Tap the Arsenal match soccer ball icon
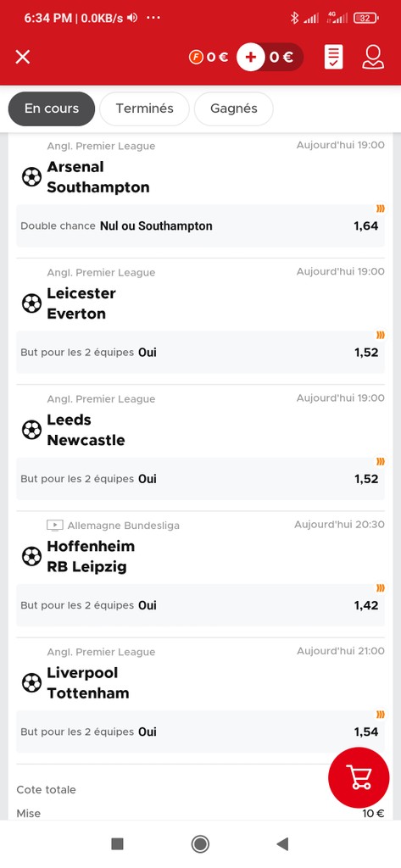 31,177
